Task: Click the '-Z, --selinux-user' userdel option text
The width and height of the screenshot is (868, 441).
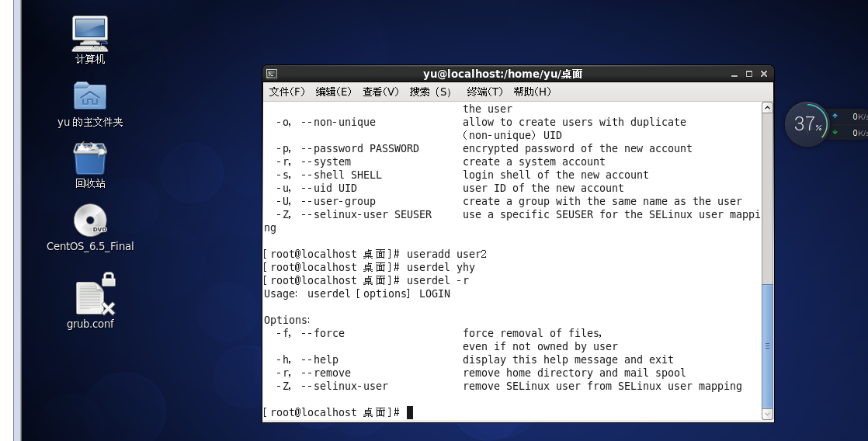Action: tap(332, 386)
